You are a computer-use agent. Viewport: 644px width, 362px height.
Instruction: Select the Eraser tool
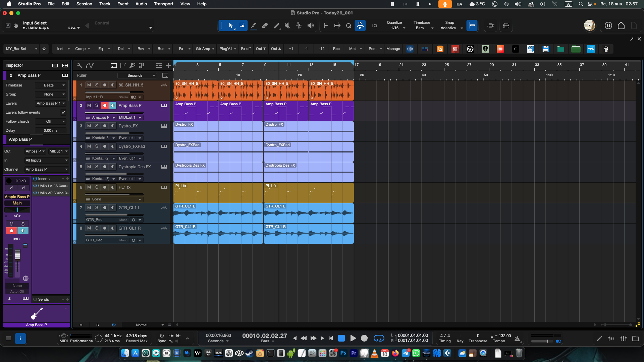tap(265, 26)
